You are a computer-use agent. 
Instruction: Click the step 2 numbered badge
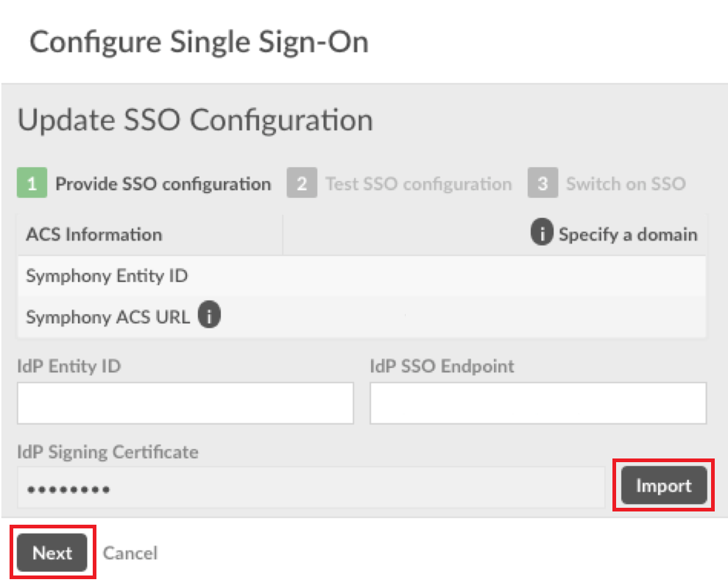pos(303,183)
